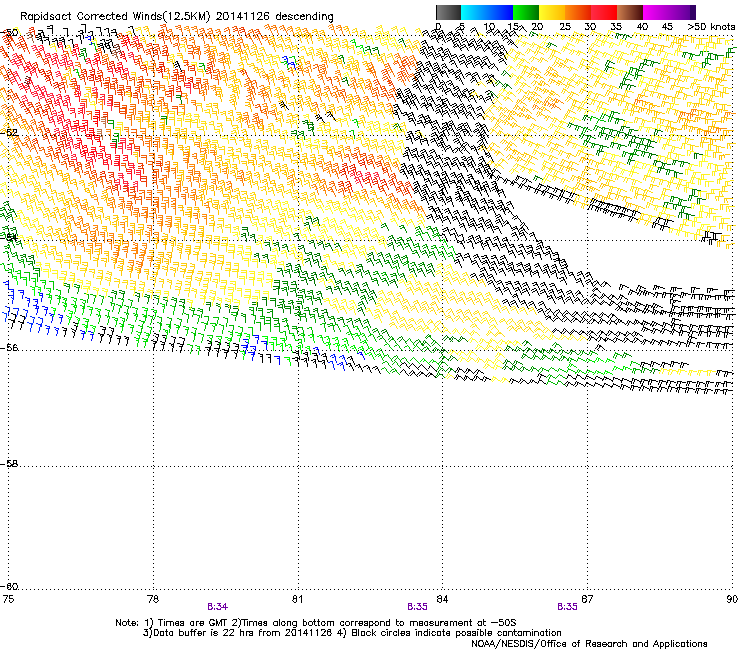
Task: Click the purple '8:35' label near longitude 87
Action: (567, 607)
